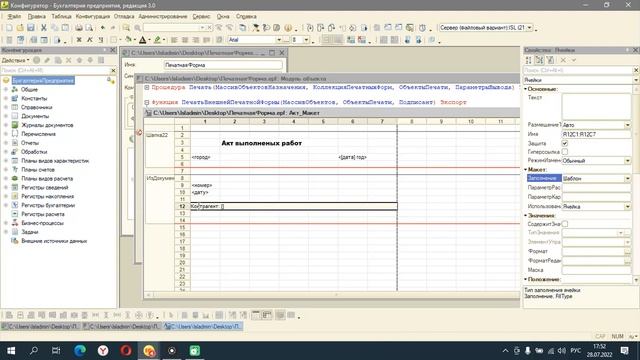Click the spreadsheet horizontal scrollbar

coord(333,295)
